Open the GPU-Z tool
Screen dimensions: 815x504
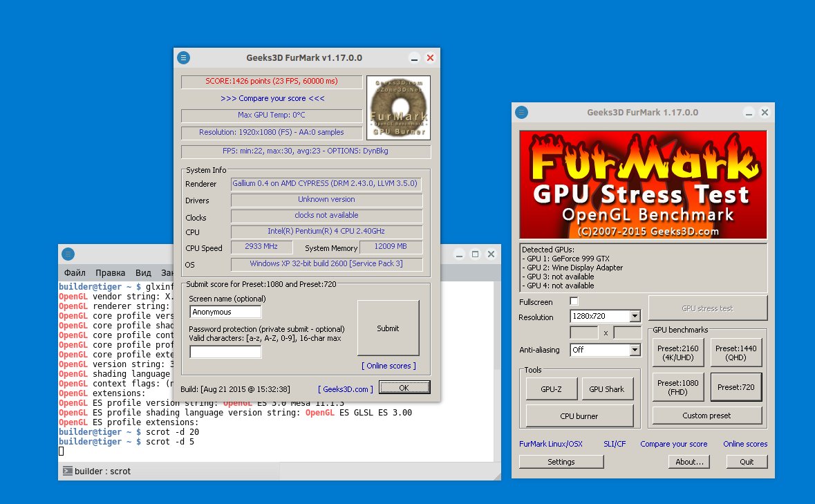551,389
